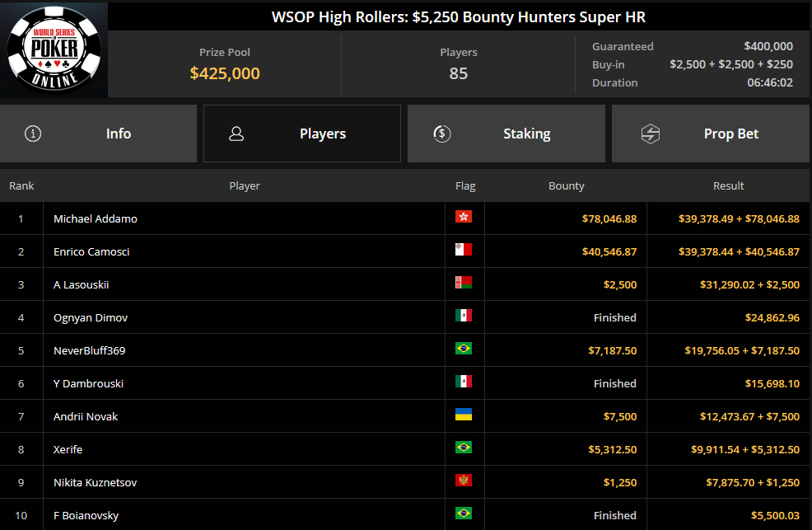The image size is (812, 530).
Task: Click NeverBluff369's bounty $7,187.50
Action: click(x=612, y=351)
